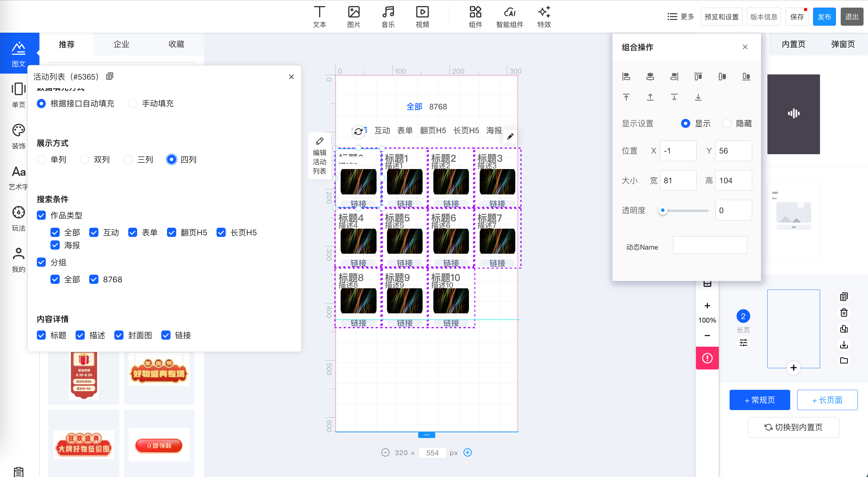Uncheck the 封面图 content checkbox
868x477 pixels.
coord(119,335)
